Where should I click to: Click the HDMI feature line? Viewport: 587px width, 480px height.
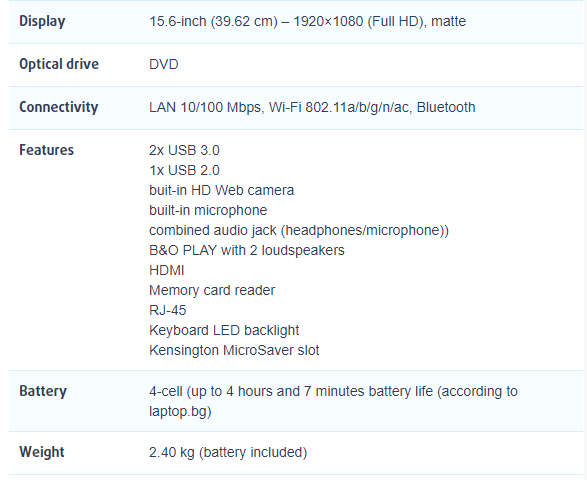[167, 270]
